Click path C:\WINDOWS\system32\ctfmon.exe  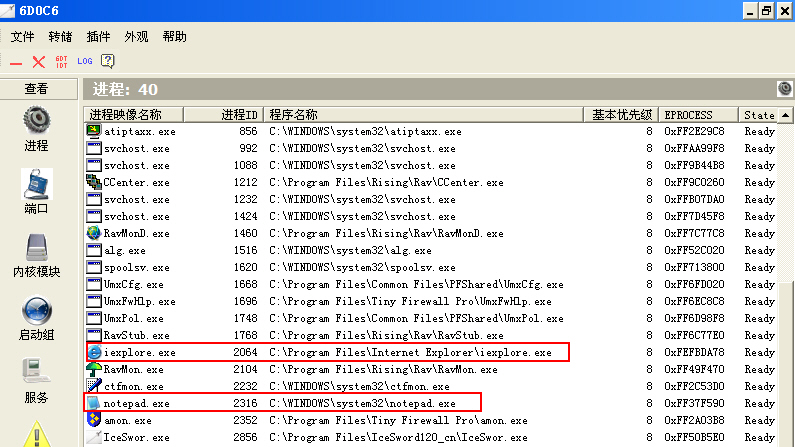(359, 386)
